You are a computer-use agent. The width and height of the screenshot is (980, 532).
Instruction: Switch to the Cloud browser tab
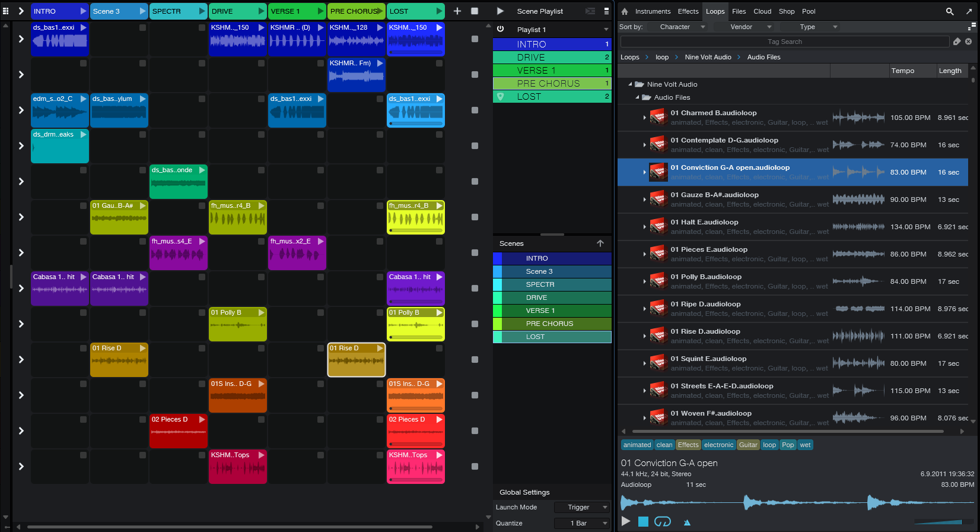[762, 11]
